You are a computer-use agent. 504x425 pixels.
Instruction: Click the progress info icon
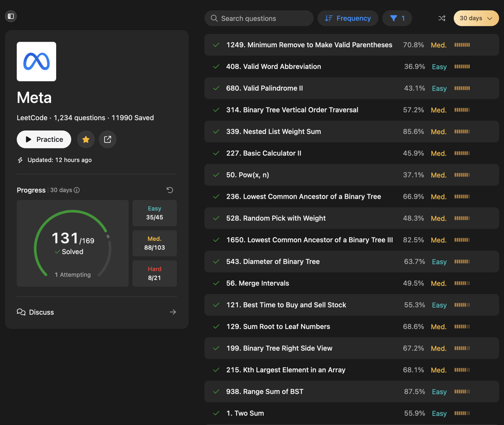click(x=77, y=190)
